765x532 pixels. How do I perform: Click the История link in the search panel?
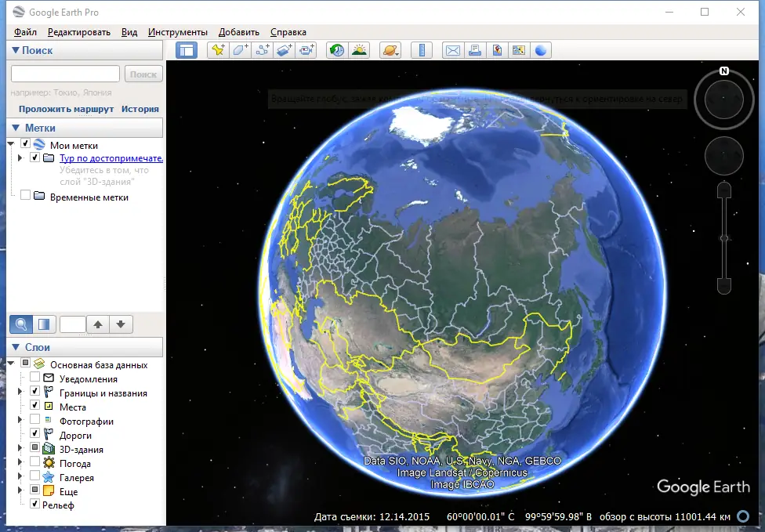pos(140,108)
